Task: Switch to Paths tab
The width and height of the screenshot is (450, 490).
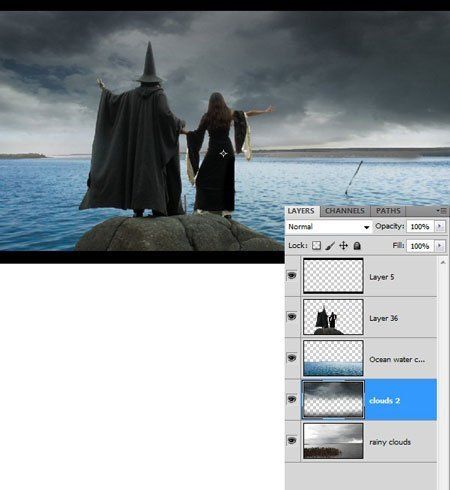Action: pos(388,211)
